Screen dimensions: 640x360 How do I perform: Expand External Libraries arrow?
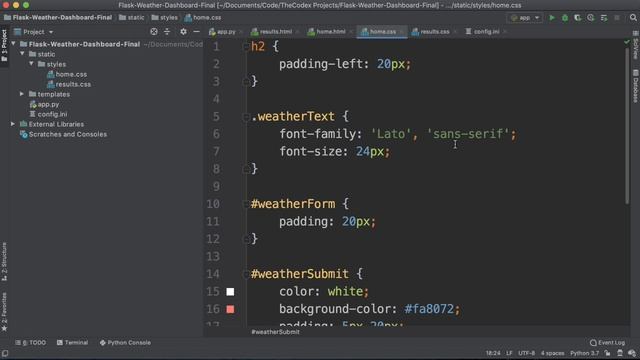[13, 124]
